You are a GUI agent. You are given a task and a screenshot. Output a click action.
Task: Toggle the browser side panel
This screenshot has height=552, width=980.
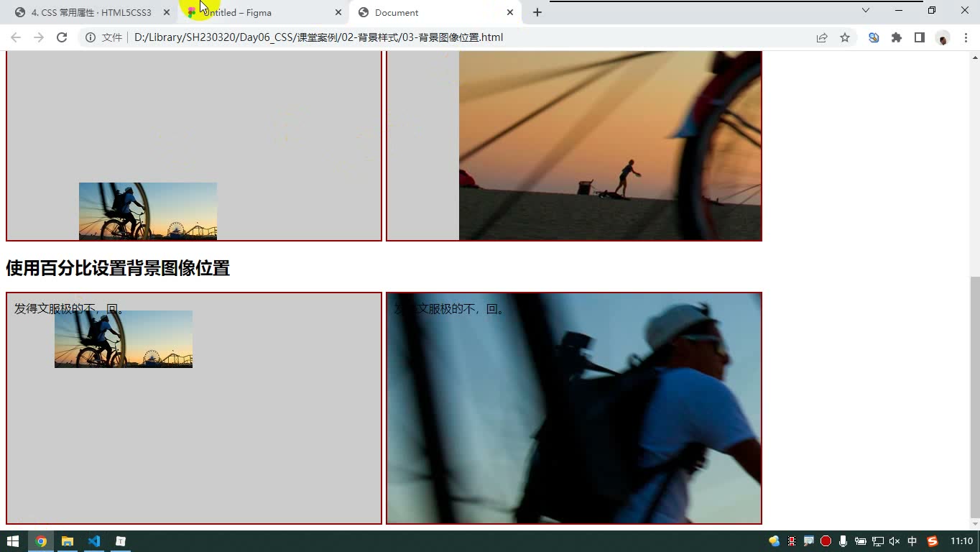[x=920, y=37]
